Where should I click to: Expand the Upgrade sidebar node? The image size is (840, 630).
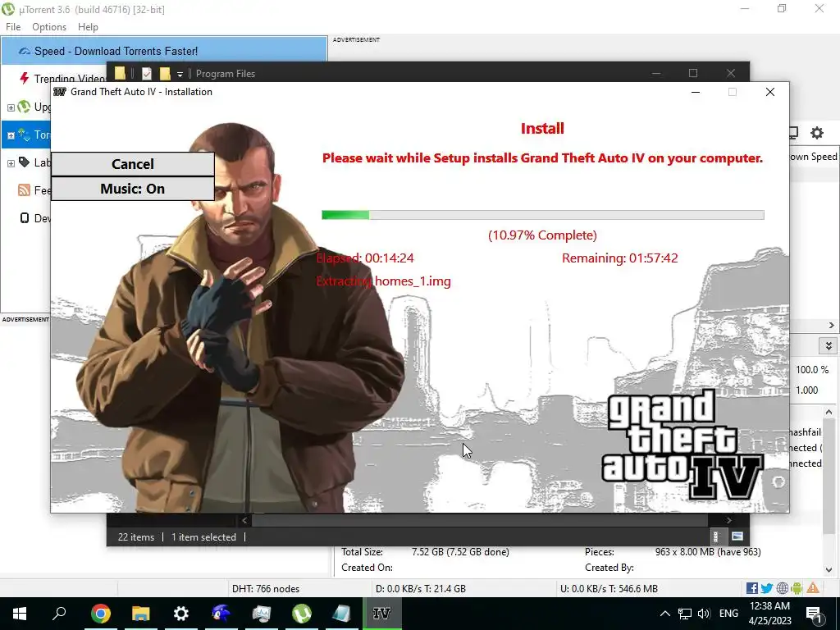coord(10,107)
